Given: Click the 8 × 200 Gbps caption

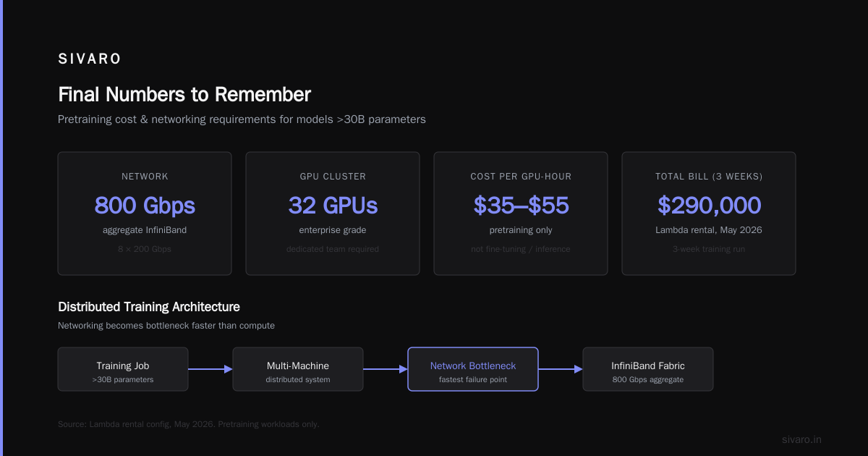Looking at the screenshot, I should (x=145, y=249).
